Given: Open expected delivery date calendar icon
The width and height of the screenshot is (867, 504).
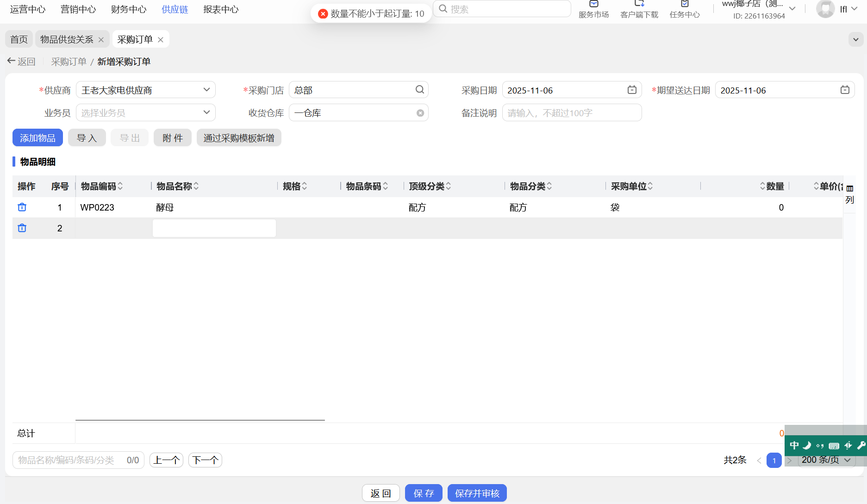Looking at the screenshot, I should (845, 90).
